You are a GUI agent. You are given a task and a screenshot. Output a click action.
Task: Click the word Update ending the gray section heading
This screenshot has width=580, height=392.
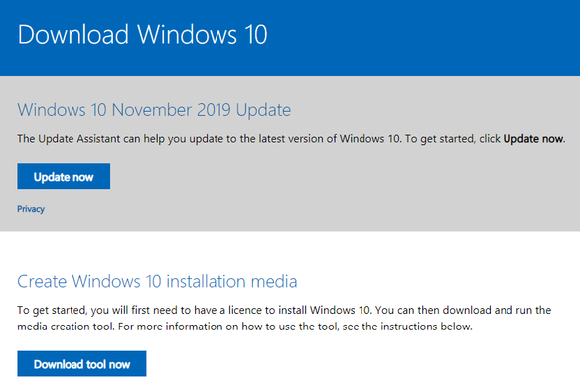tap(263, 110)
